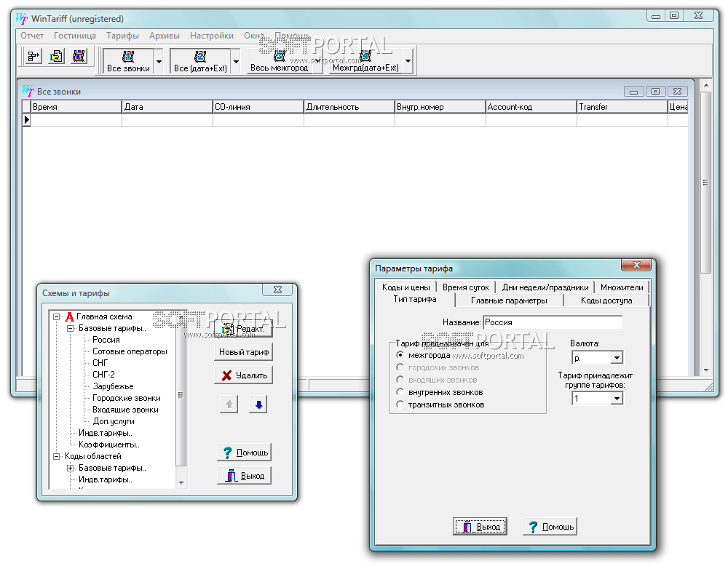Select Россия in the tariff tree
728x566 pixels.
106,340
